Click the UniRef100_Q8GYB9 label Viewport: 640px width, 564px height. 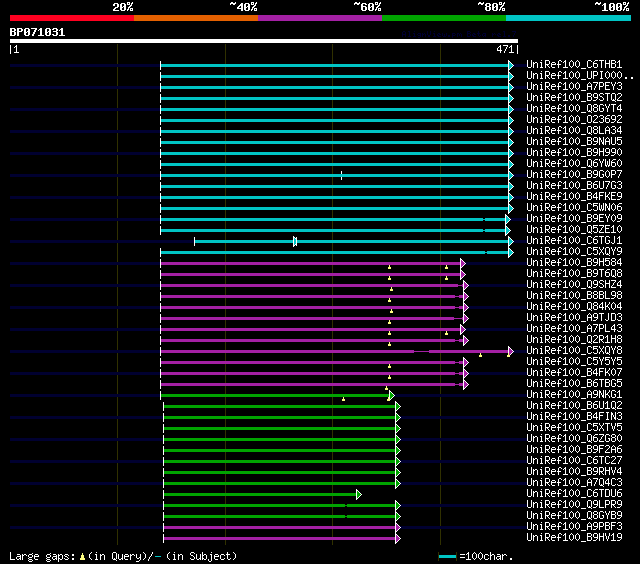click(574, 516)
